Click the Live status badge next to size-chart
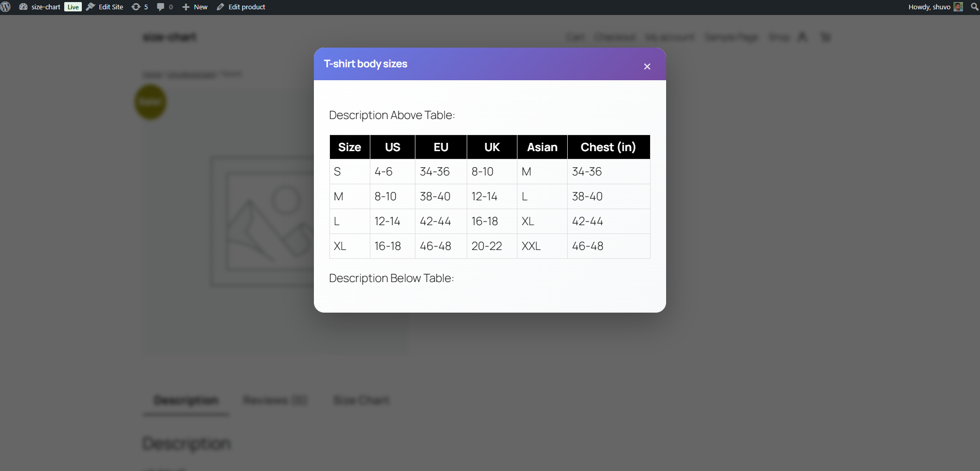The image size is (980, 471). tap(73, 7)
